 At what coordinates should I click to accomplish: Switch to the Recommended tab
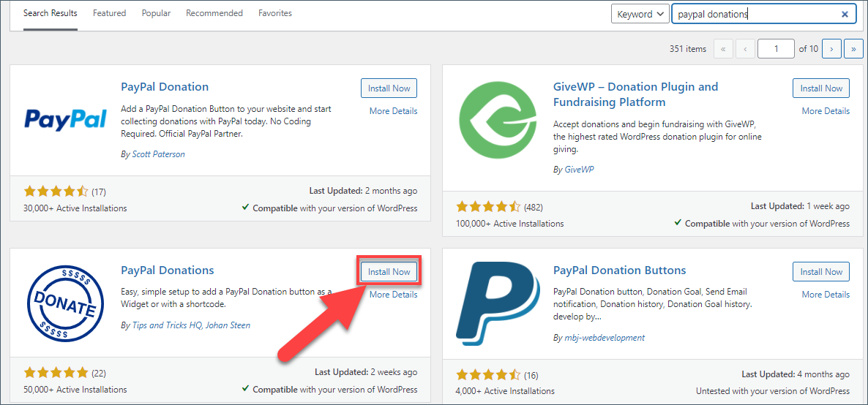tap(214, 12)
